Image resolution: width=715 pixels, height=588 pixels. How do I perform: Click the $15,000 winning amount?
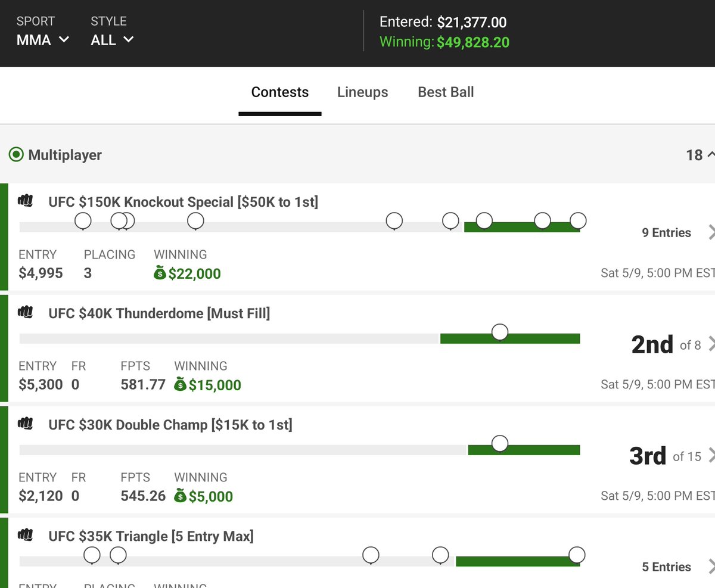click(x=215, y=385)
